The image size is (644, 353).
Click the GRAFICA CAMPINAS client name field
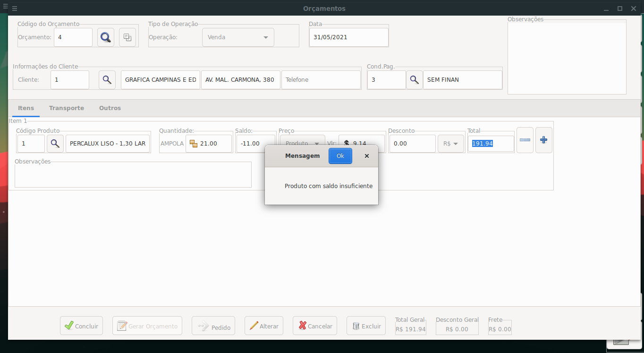coord(161,80)
